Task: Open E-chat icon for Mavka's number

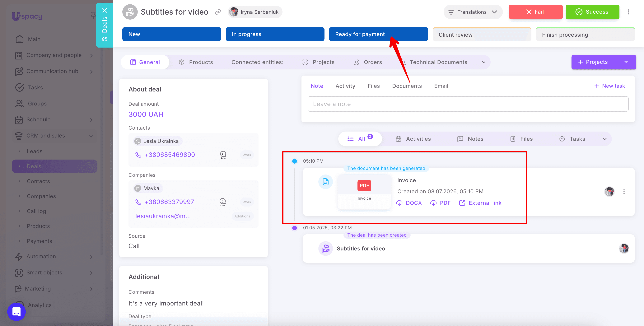Action: pyautogui.click(x=222, y=202)
